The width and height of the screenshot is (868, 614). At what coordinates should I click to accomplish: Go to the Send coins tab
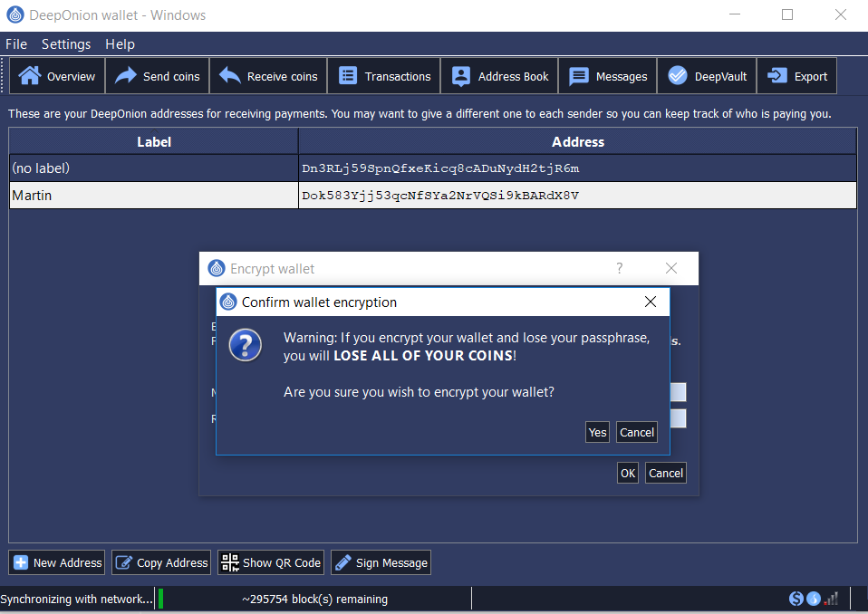(x=158, y=76)
